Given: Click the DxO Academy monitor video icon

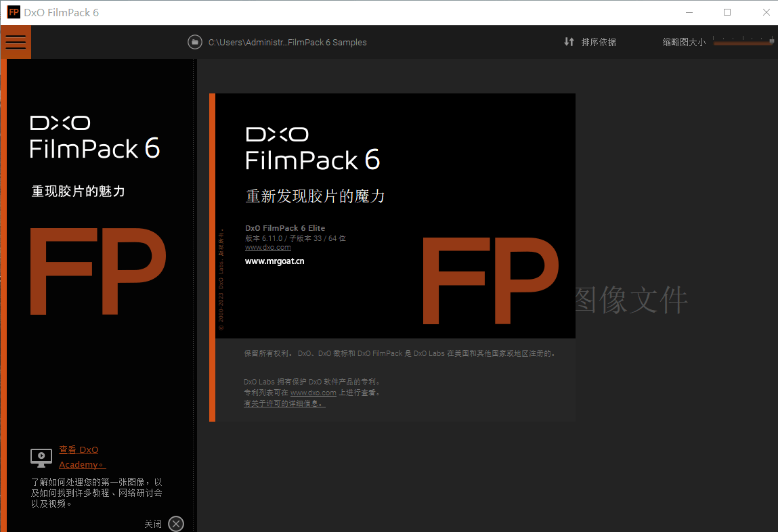Looking at the screenshot, I should click(x=41, y=458).
